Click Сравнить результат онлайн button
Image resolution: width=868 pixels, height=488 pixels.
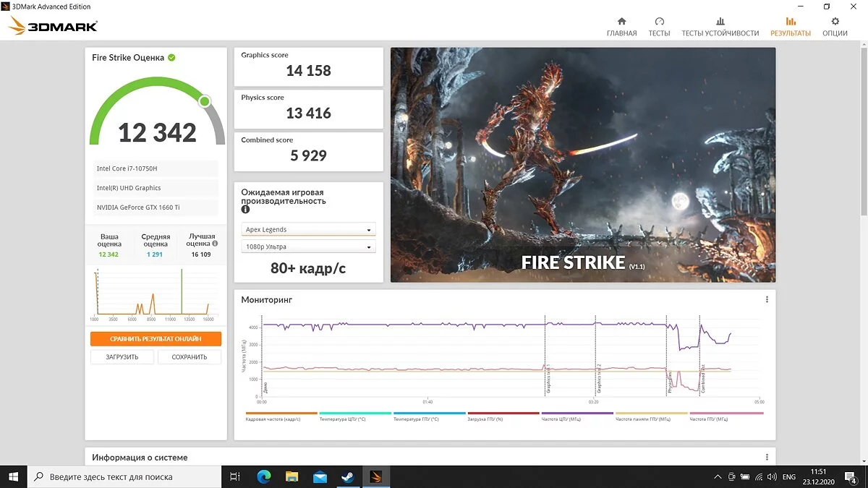click(156, 338)
